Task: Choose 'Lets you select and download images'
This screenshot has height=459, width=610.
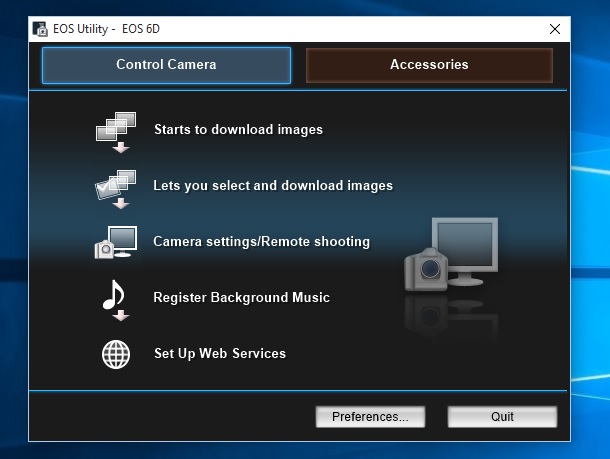Action: [x=273, y=186]
